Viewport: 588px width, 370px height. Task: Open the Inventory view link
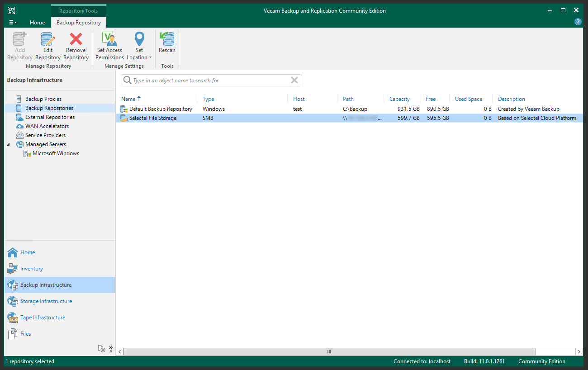coord(32,269)
